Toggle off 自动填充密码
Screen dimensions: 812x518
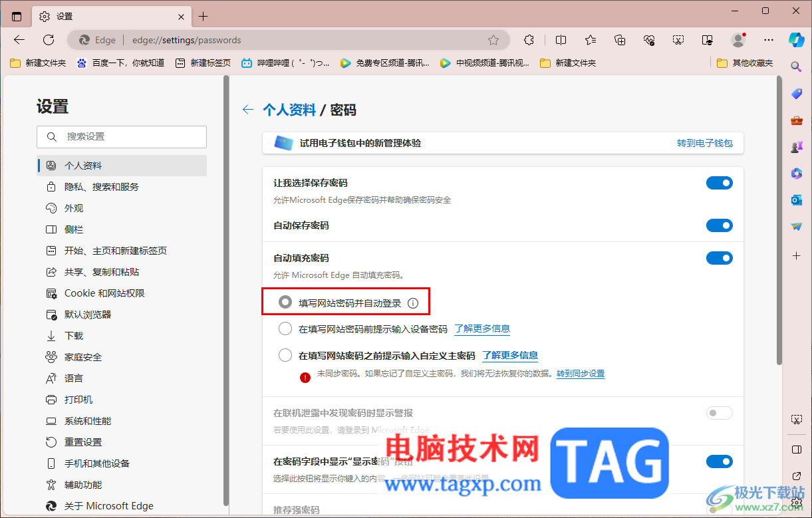(x=719, y=257)
